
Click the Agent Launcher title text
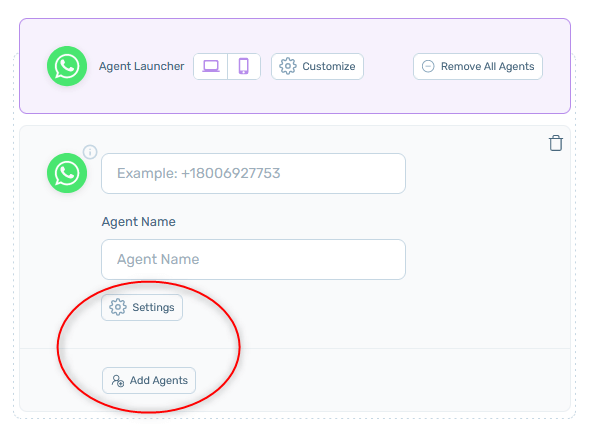pyautogui.click(x=141, y=66)
